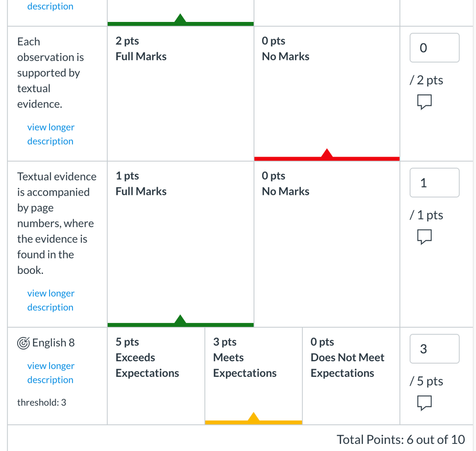Click the English 8 points field showing 3
The image size is (476, 451).
(x=434, y=349)
